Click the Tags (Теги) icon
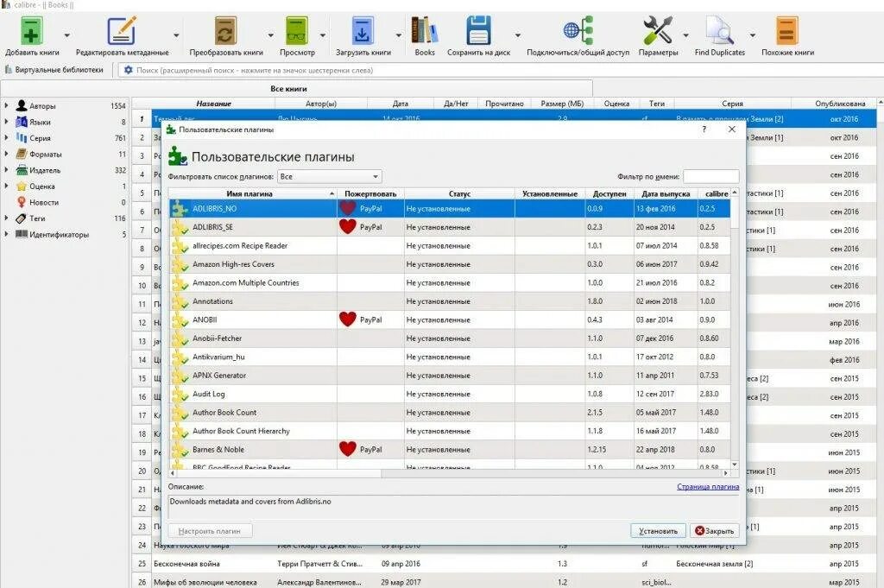 pyautogui.click(x=22, y=218)
